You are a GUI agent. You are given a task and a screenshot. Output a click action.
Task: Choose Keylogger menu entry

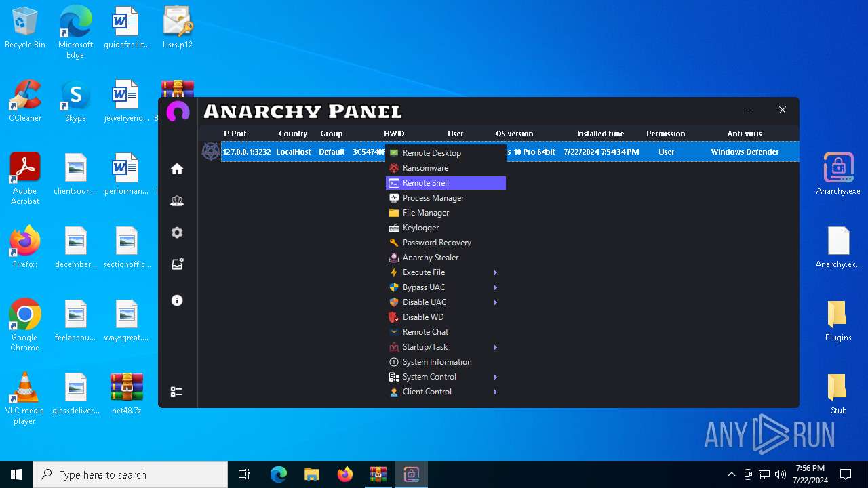click(x=446, y=228)
